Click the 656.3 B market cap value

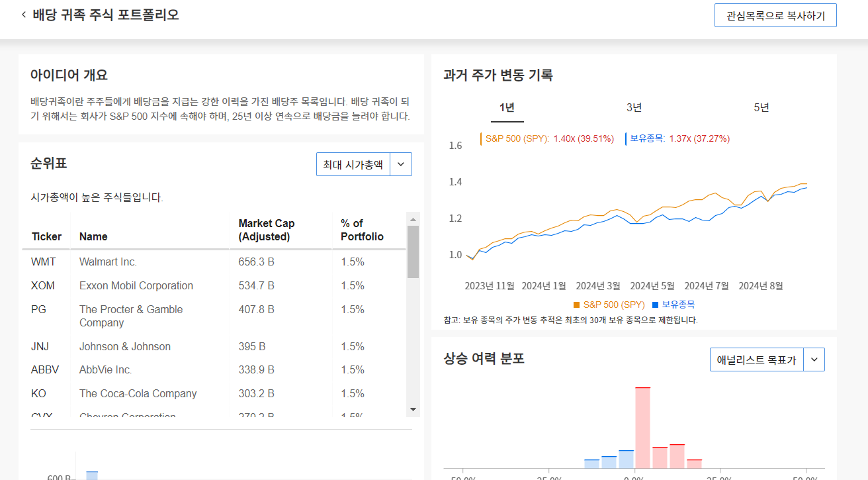256,262
